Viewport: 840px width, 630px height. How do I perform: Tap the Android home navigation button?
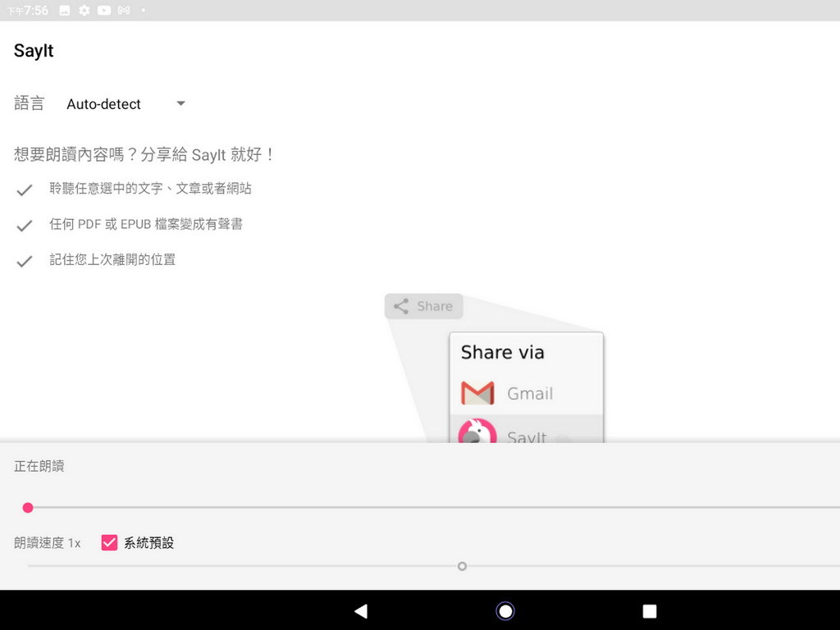(505, 610)
